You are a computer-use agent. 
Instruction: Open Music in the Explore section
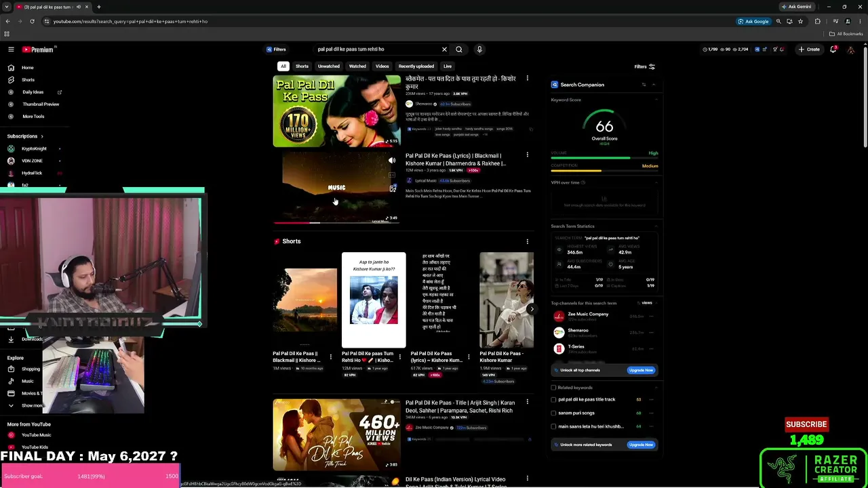28,381
